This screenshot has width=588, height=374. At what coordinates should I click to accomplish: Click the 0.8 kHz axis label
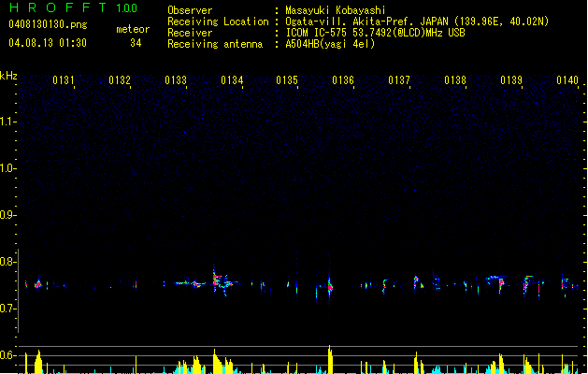tap(7, 262)
